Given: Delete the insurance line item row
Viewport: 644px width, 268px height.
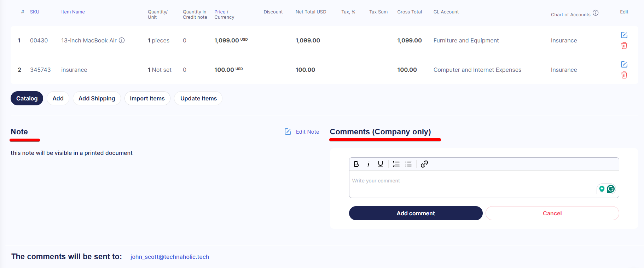Looking at the screenshot, I should (x=624, y=75).
